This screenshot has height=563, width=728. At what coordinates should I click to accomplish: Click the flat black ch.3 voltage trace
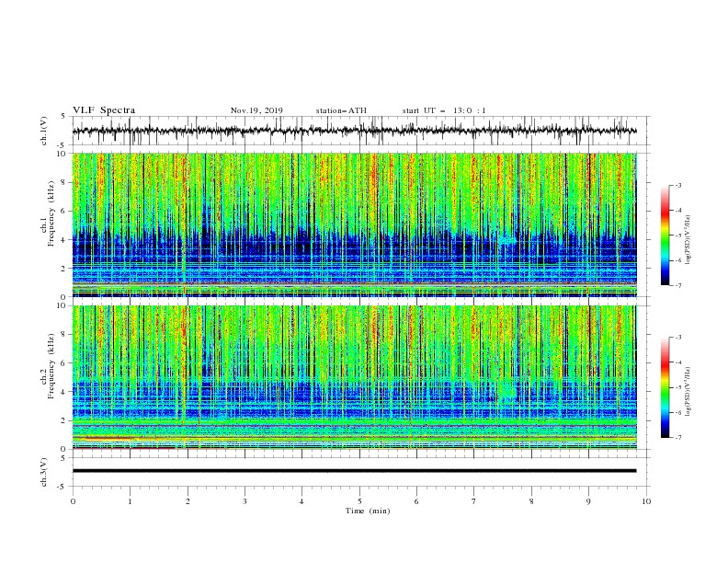point(354,471)
